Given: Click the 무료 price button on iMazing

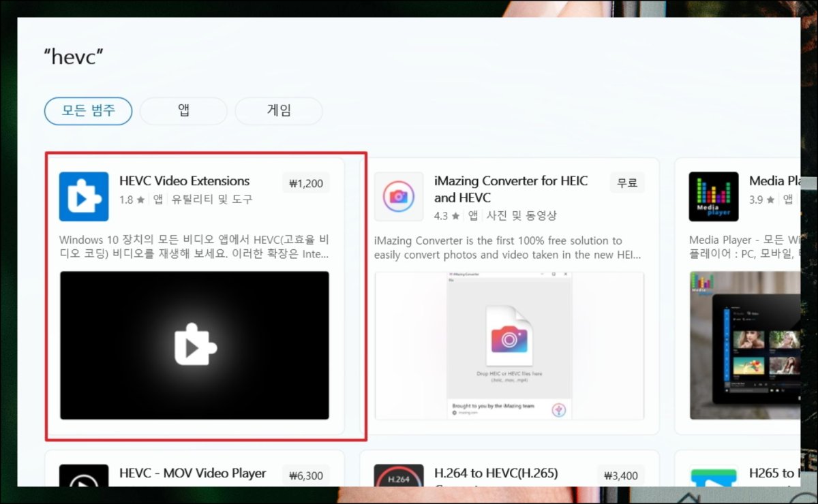Looking at the screenshot, I should pos(627,183).
